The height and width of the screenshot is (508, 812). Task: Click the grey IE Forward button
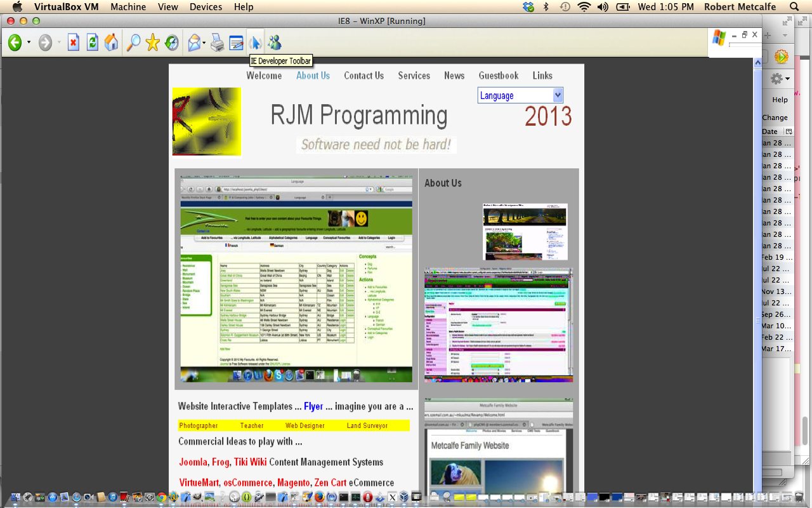click(x=45, y=43)
